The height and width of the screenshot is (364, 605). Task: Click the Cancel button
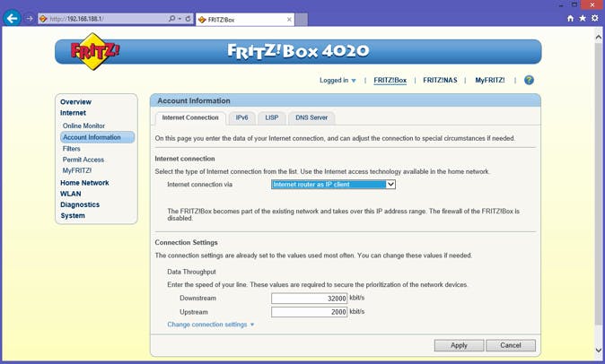511,345
